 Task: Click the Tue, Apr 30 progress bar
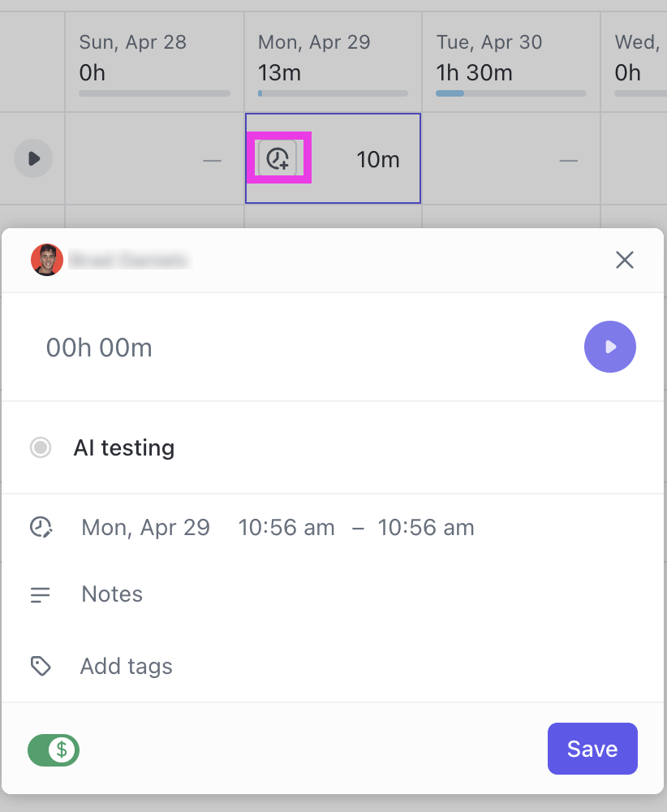pos(511,93)
